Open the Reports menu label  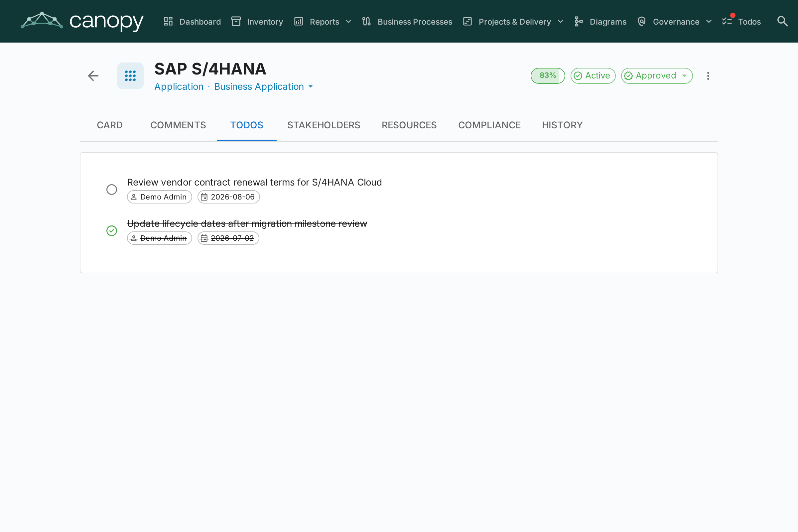tap(325, 22)
